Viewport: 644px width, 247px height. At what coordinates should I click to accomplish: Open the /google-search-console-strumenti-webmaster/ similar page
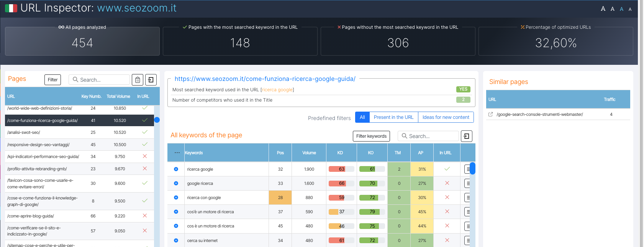[540, 114]
